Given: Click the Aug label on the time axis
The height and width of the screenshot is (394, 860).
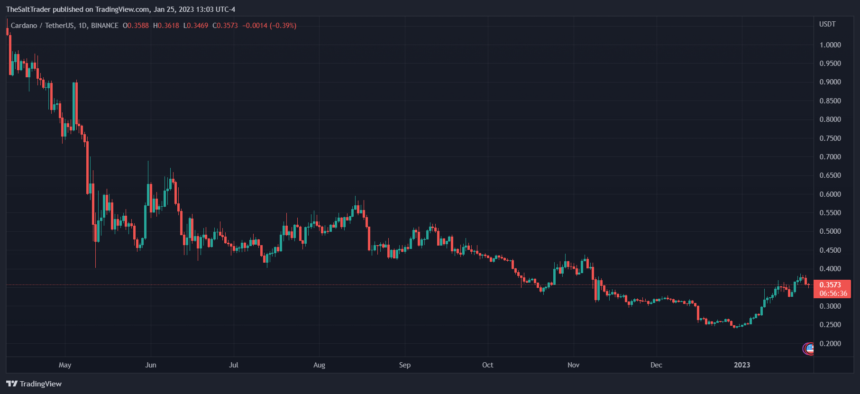Looking at the screenshot, I should pyautogui.click(x=320, y=365).
